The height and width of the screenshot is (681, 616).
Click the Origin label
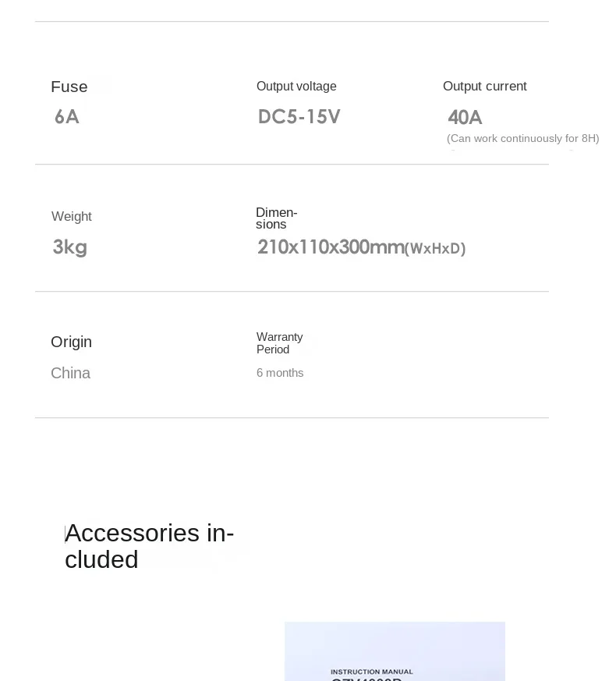(71, 342)
